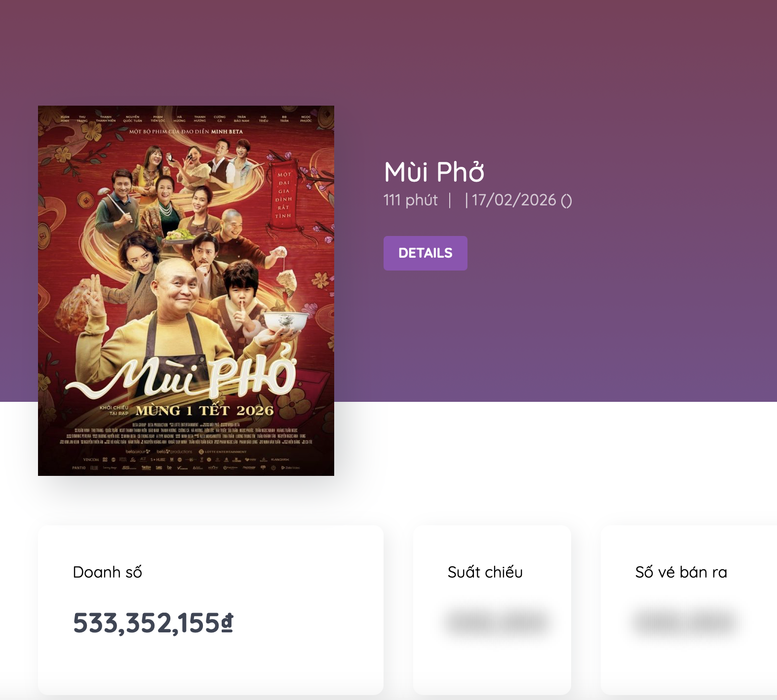
Task: Click the Số vé bán ra label
Action: [681, 572]
